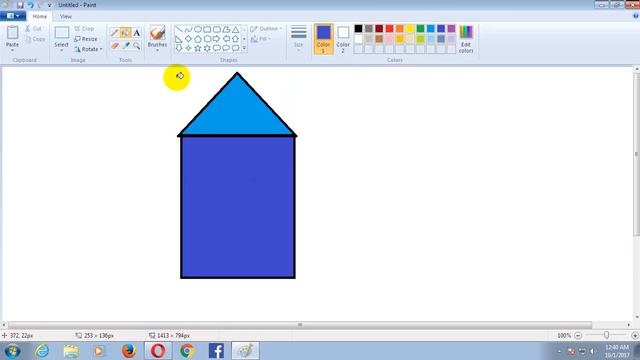Choose the Five-point star shape
The height and width of the screenshot is (360, 640).
click(x=198, y=48)
